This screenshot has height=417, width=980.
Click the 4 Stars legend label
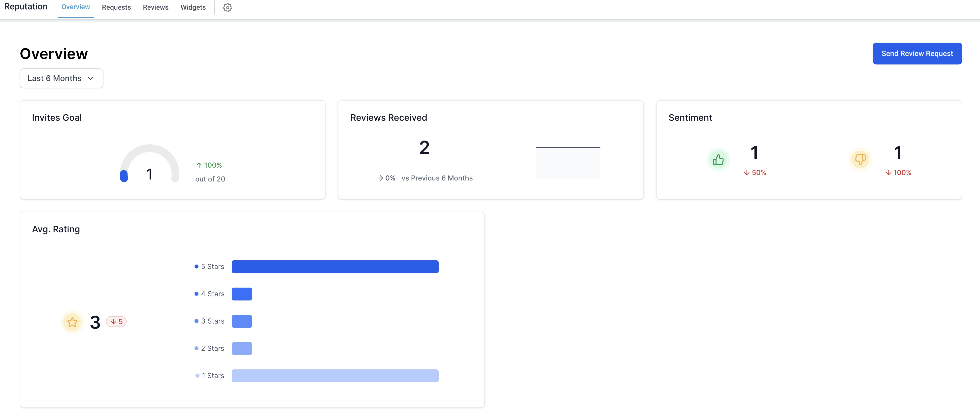(213, 294)
